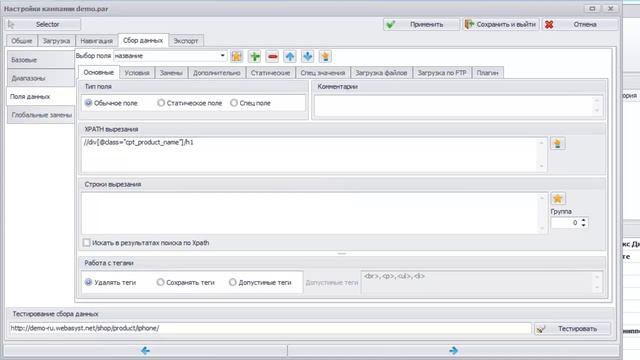Image resolution: width=640 pixels, height=360 pixels.
Task: Click the Отмена button
Action: [580, 24]
